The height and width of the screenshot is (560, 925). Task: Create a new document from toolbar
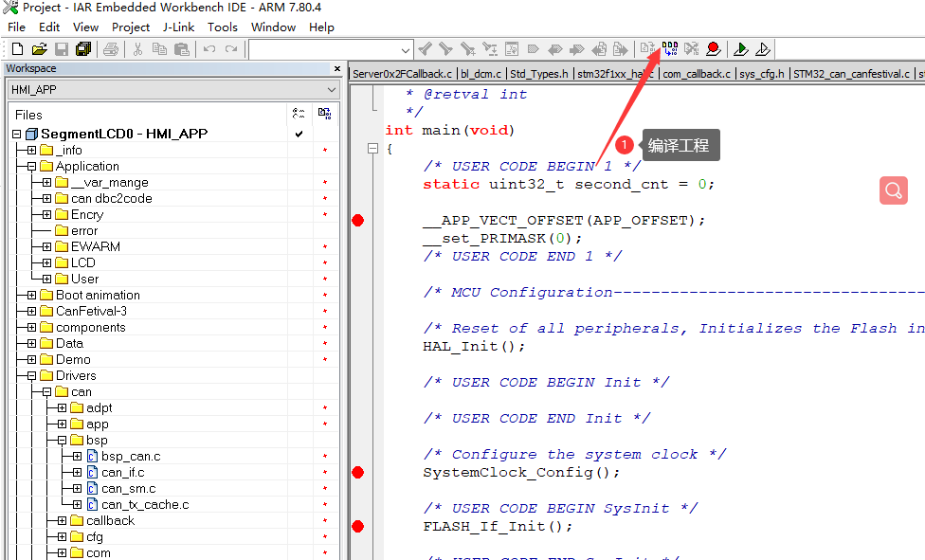[18, 49]
